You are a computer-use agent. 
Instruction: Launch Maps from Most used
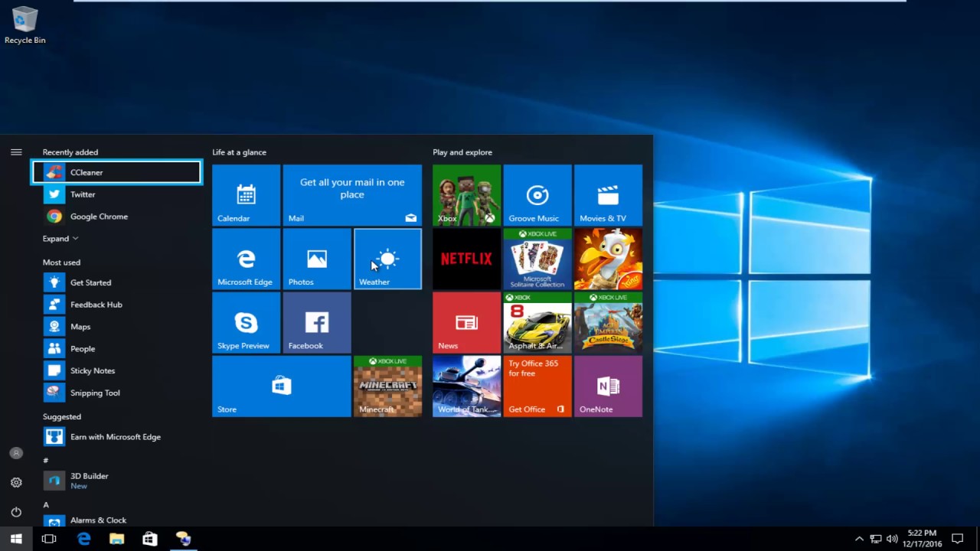(x=116, y=327)
